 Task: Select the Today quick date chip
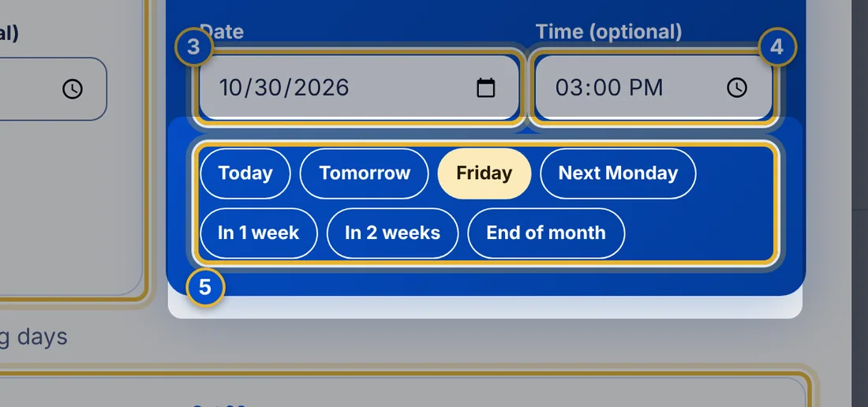245,173
